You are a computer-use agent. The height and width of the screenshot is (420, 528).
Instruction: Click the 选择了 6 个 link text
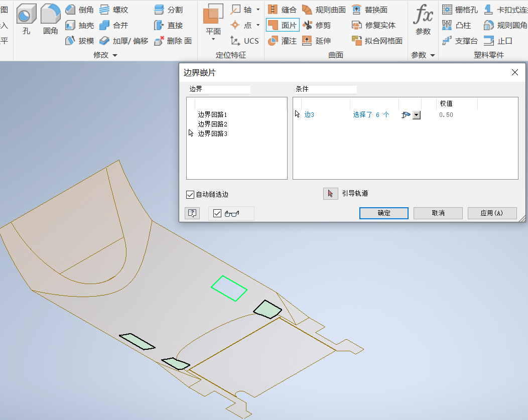click(x=371, y=115)
